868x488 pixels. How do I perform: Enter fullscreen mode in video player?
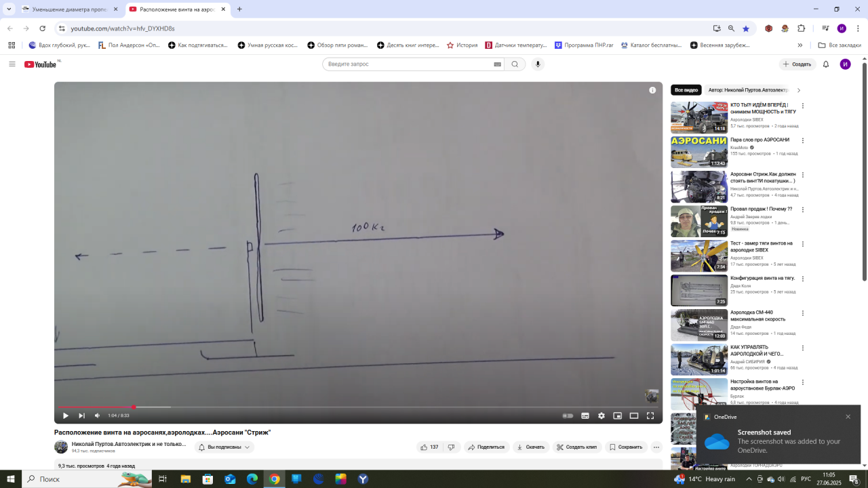[x=650, y=415]
